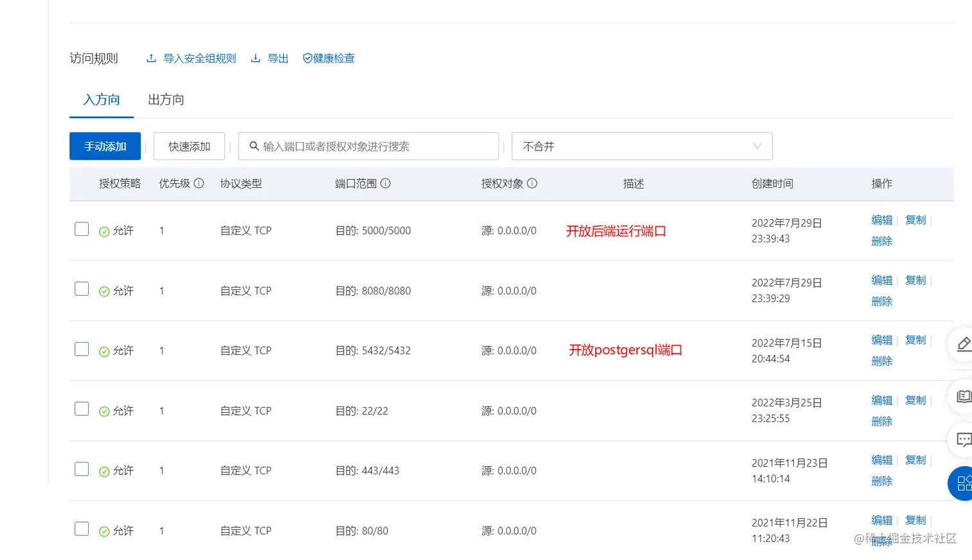The width and height of the screenshot is (972, 560).
Task: Click the 2022年3月25日 creation time cell
Action: pyautogui.click(x=787, y=410)
